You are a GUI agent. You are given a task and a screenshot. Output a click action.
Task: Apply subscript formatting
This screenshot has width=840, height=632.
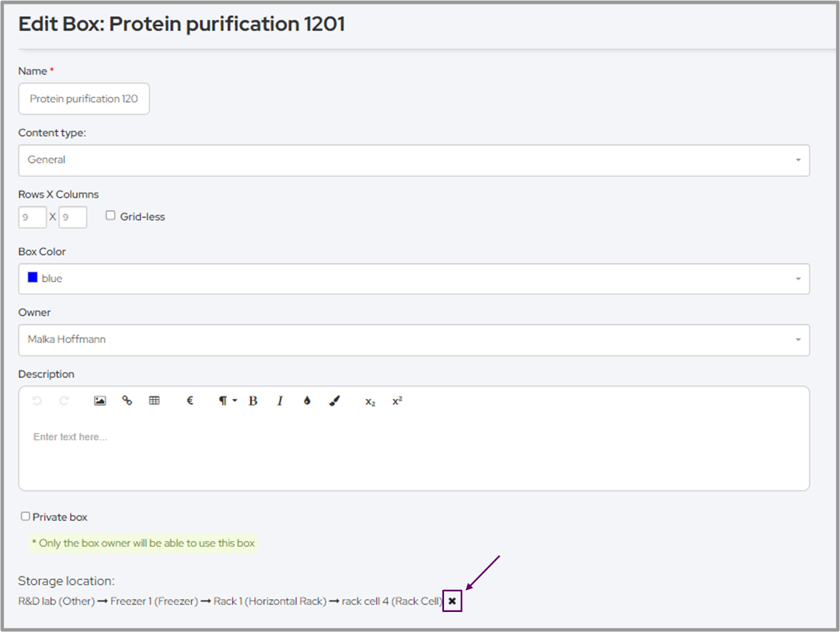370,402
